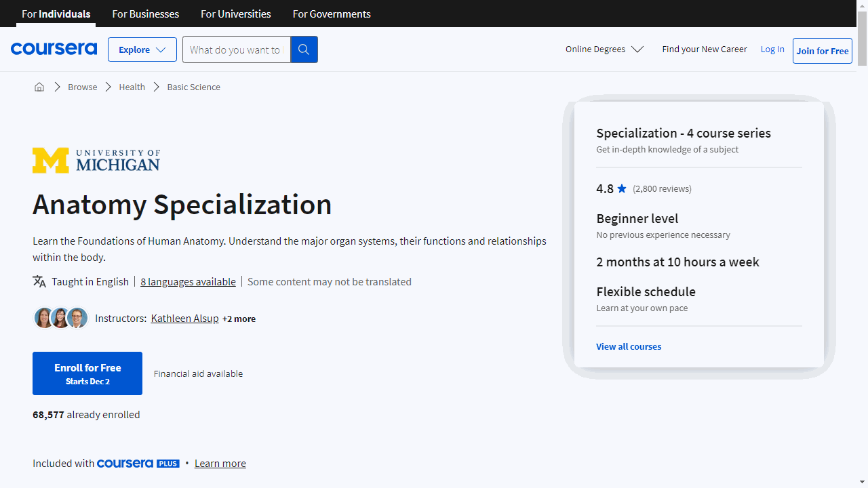The width and height of the screenshot is (868, 488).
Task: Open the Basic Science breadcrumb
Action: (x=194, y=87)
